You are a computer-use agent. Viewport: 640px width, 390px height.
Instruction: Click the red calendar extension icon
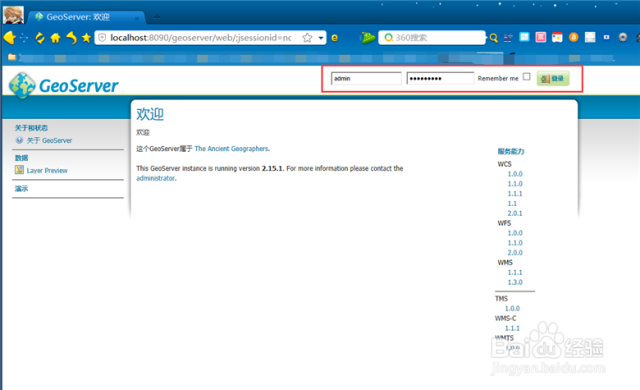pos(557,38)
